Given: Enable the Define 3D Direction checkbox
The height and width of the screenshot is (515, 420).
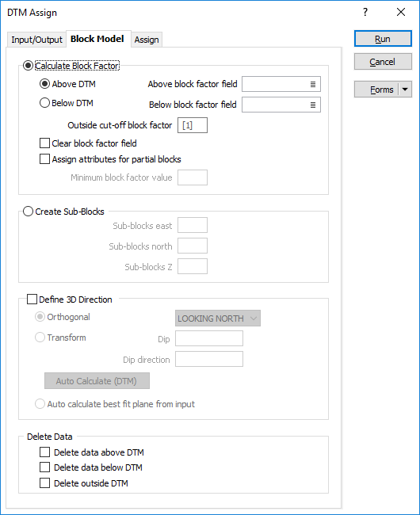Looking at the screenshot, I should (x=32, y=299).
